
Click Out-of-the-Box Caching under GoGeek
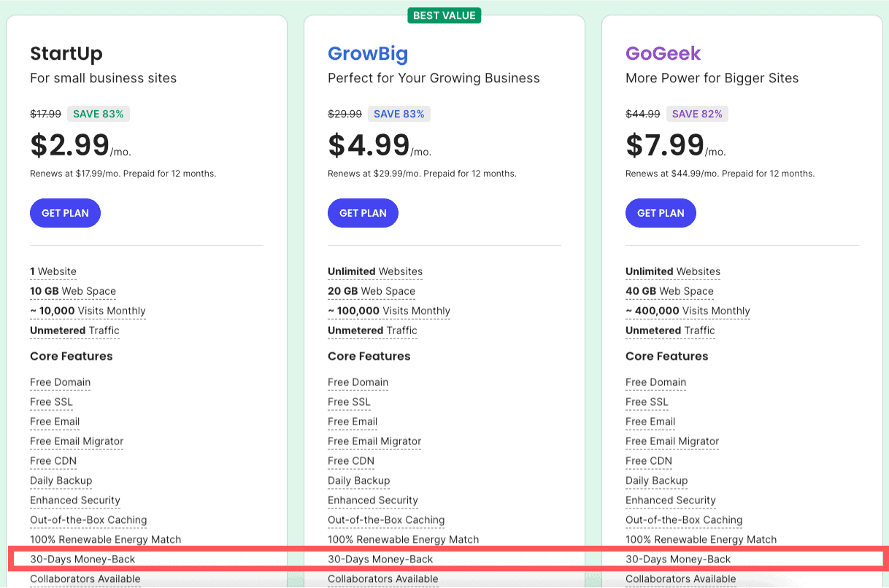click(684, 520)
